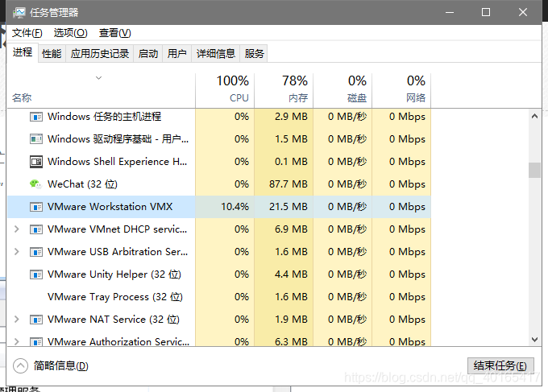The height and width of the screenshot is (392, 548).
Task: Click the 2.9 MB memory value
Action: pos(291,116)
